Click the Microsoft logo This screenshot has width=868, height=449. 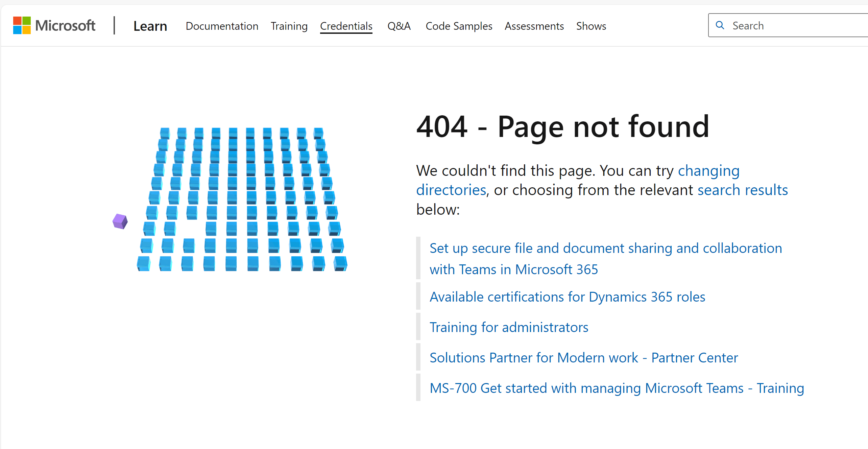pyautogui.click(x=54, y=25)
